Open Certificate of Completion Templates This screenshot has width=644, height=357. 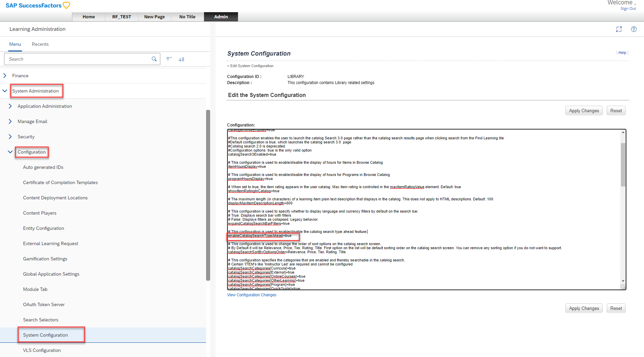(60, 182)
